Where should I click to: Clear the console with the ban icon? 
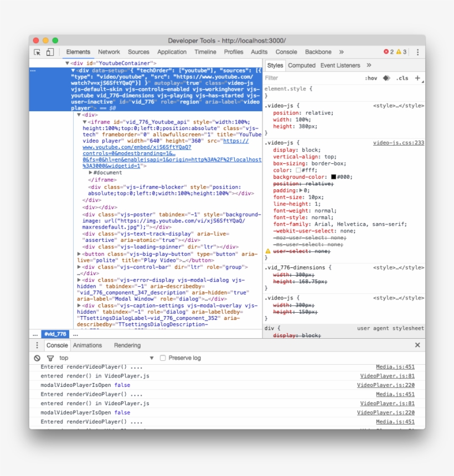pyautogui.click(x=37, y=358)
